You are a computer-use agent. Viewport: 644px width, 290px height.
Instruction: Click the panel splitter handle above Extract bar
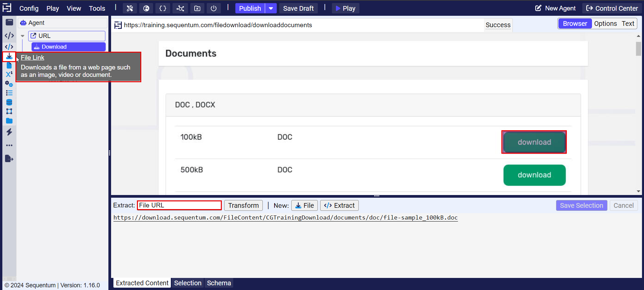coord(377,196)
